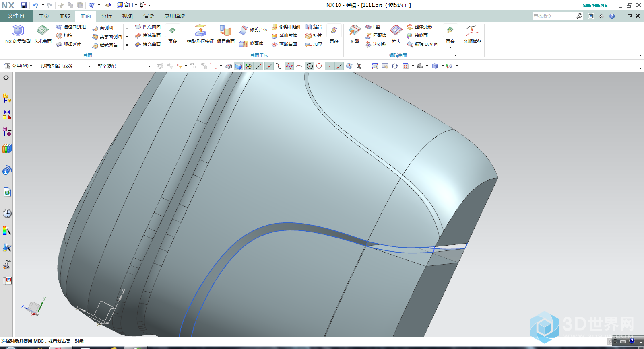The width and height of the screenshot is (644, 349).
Task: Open X 型 (X-Form) surface editor
Action: tap(355, 34)
